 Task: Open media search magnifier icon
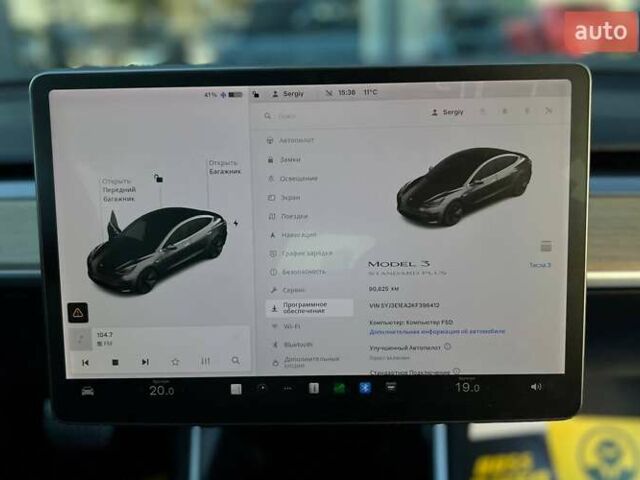tap(236, 360)
